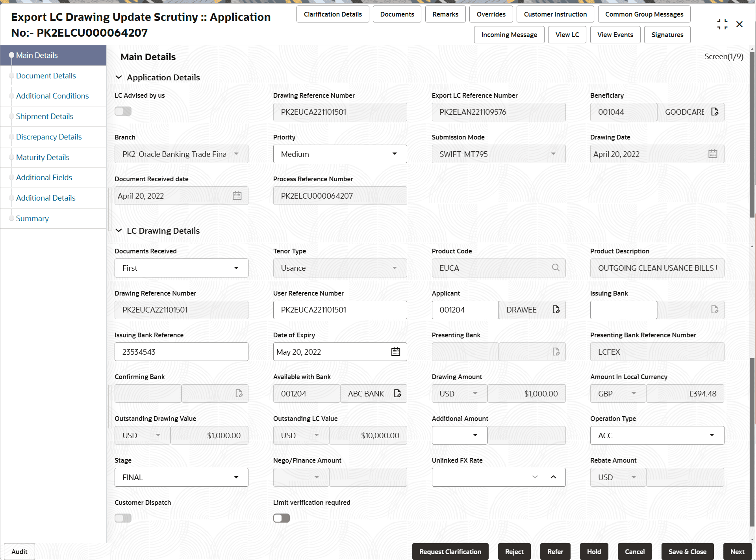Click inside the Issuing Bank Reference field
This screenshot has height=560, width=756.
[181, 352]
